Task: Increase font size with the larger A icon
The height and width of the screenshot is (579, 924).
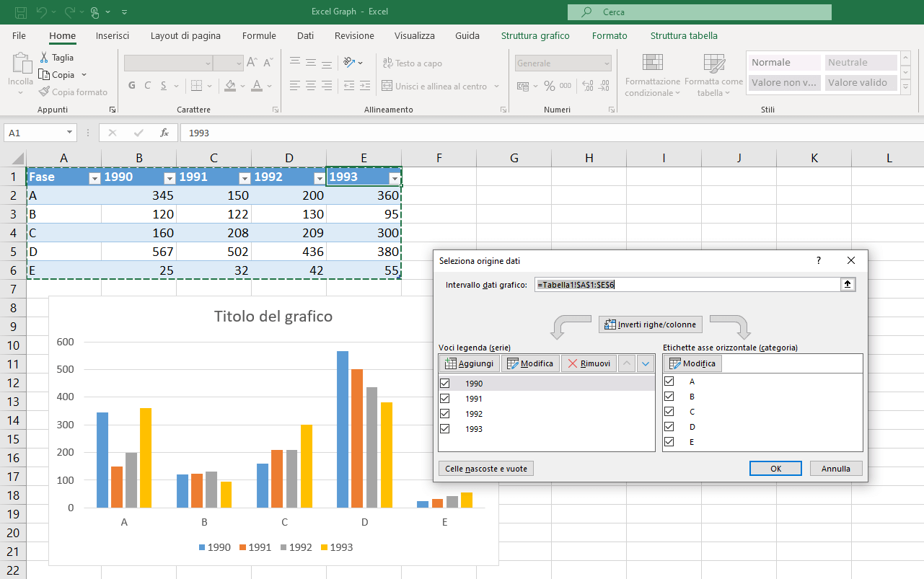Action: (x=252, y=63)
